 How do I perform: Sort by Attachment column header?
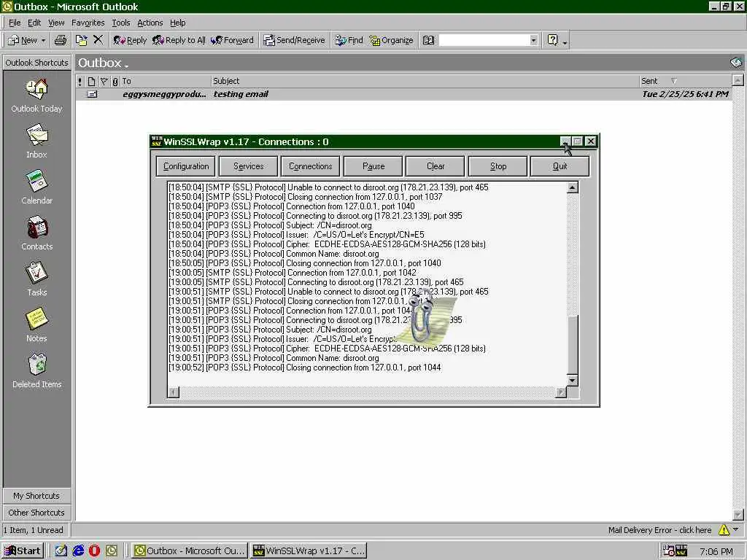pyautogui.click(x=115, y=81)
